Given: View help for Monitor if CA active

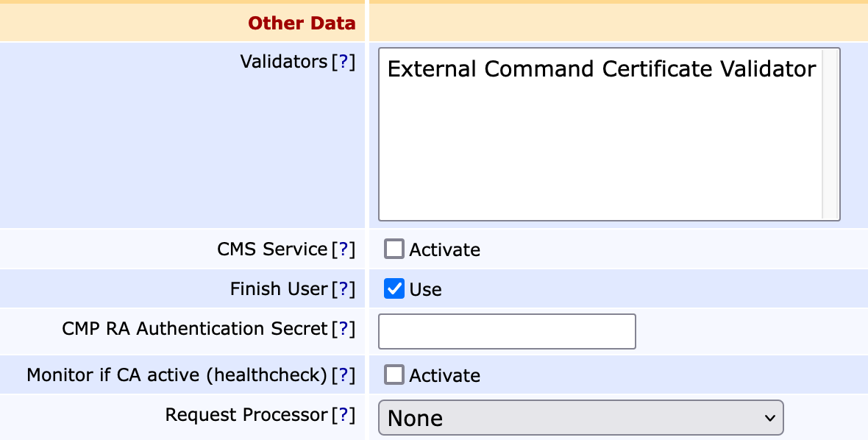Looking at the screenshot, I should click(343, 375).
